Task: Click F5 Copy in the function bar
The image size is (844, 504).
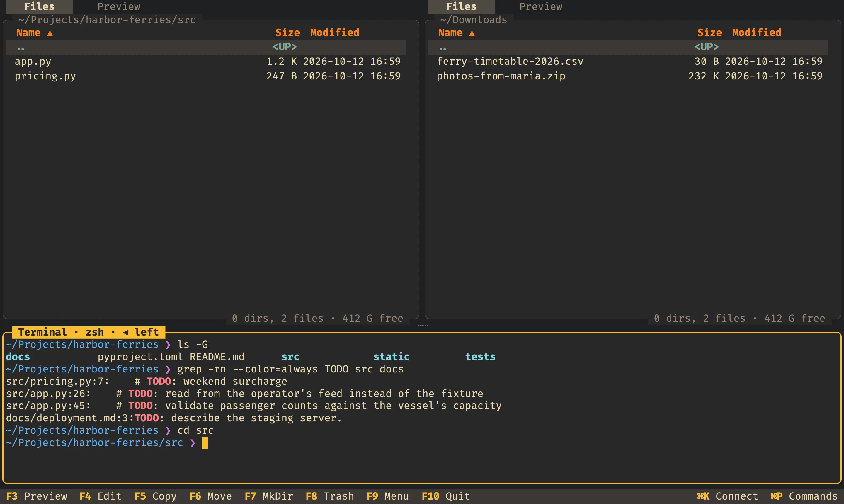Action: (x=155, y=496)
